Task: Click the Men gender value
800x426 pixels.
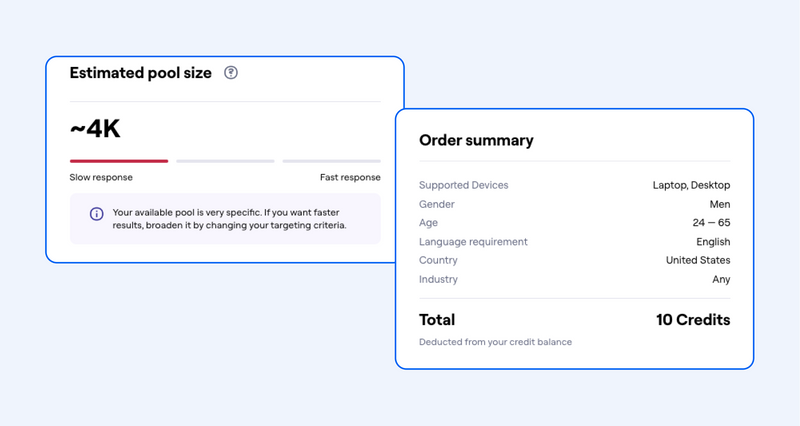Action: [x=720, y=204]
